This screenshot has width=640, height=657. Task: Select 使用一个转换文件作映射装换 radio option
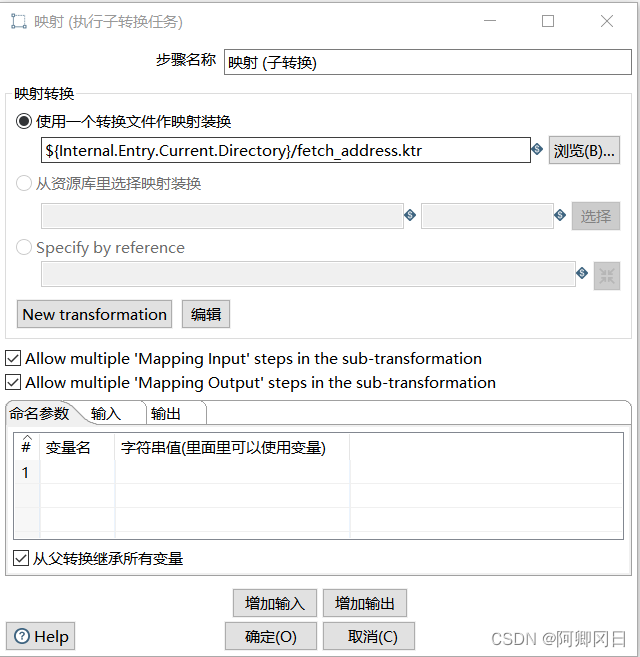(x=25, y=122)
